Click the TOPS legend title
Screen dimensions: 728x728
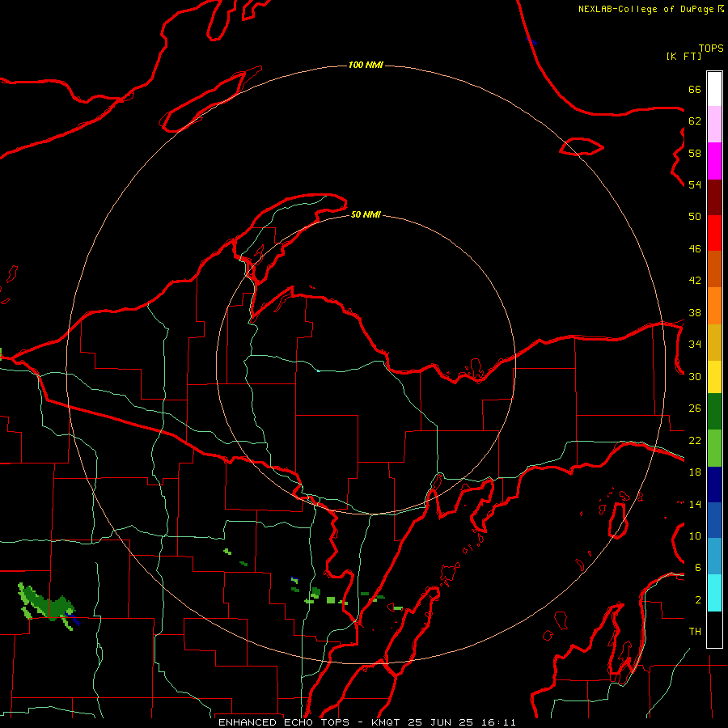point(711,48)
